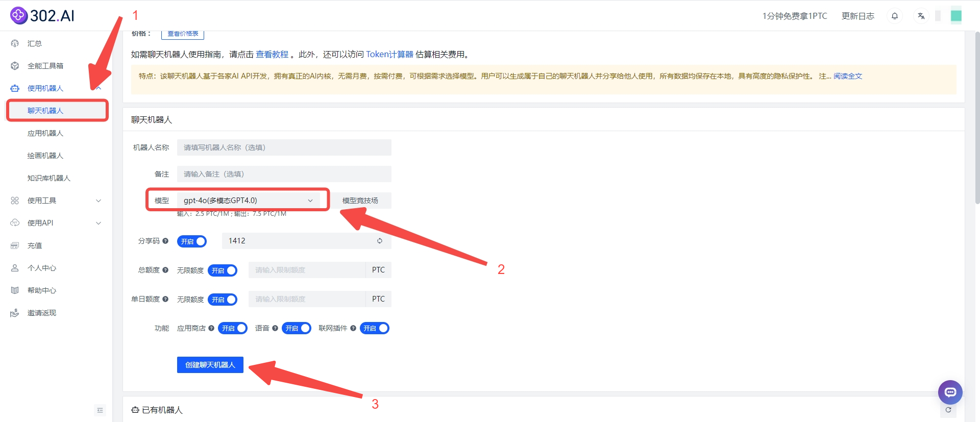Click the 汇总 dashboard icon
Screen dimensions: 980x422
pyautogui.click(x=15, y=43)
